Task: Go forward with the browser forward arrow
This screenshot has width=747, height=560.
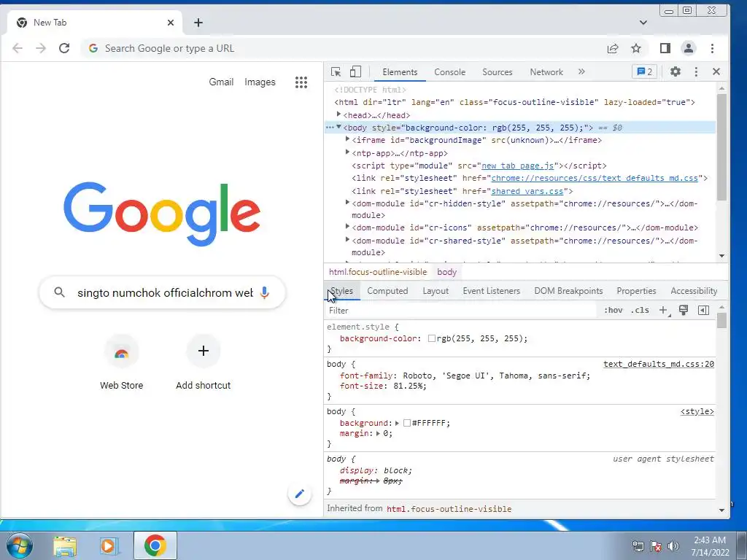Action: pyautogui.click(x=41, y=48)
